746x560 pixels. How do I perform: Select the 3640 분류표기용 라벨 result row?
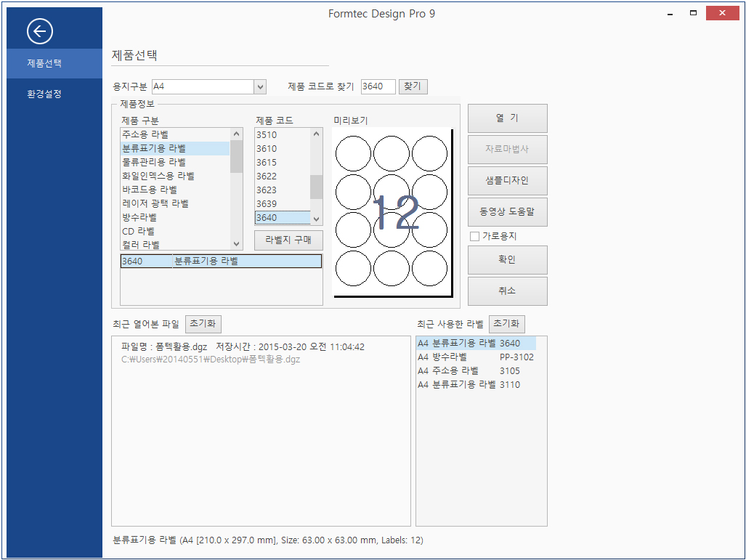pos(222,261)
